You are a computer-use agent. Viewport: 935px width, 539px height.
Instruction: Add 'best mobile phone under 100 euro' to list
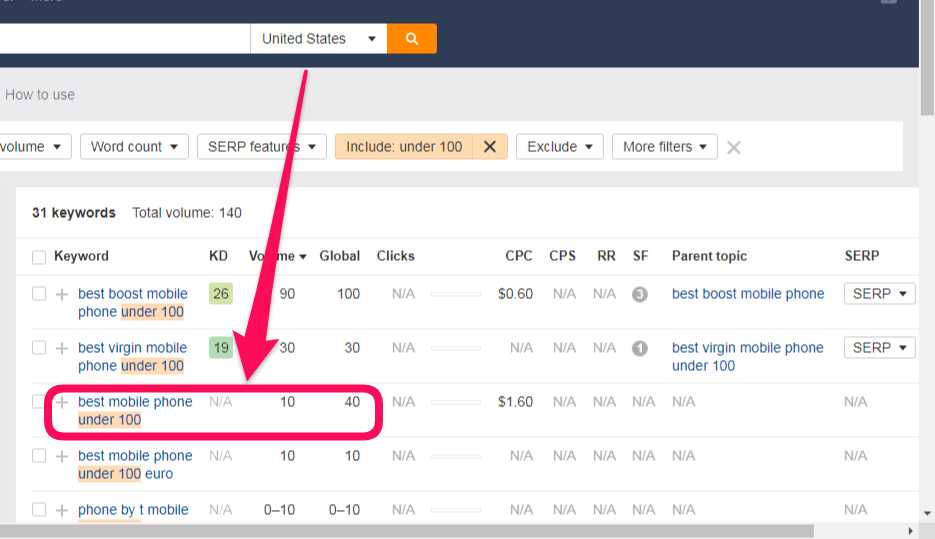tap(61, 456)
